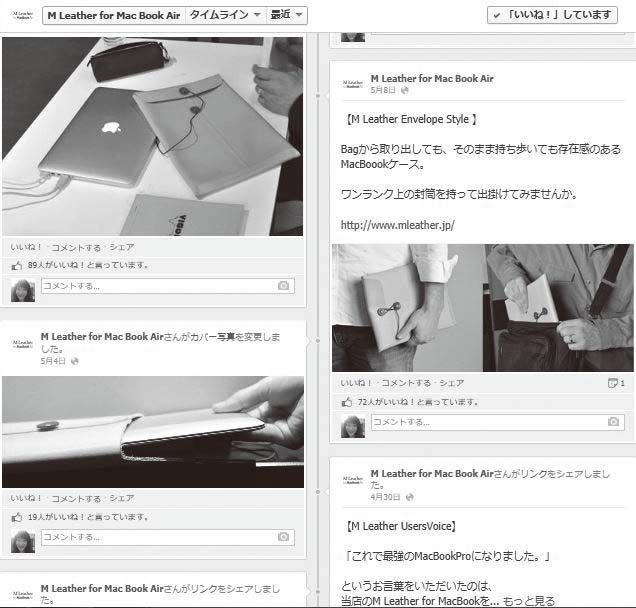
Task: Click いいね！ under the cover photo post
Action: [x=26, y=498]
